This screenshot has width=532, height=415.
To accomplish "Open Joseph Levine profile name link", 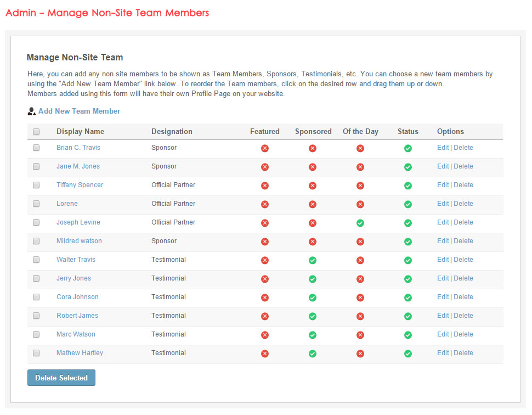I will pyautogui.click(x=78, y=222).
